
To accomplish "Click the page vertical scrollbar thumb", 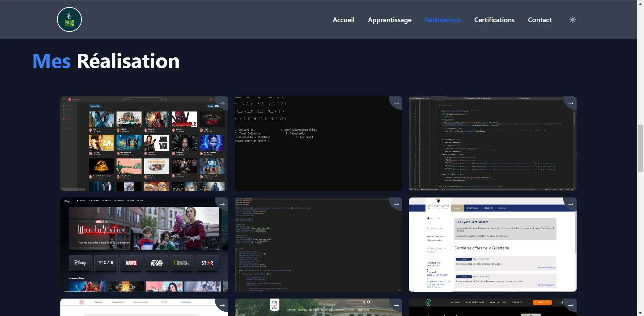I will (640, 148).
